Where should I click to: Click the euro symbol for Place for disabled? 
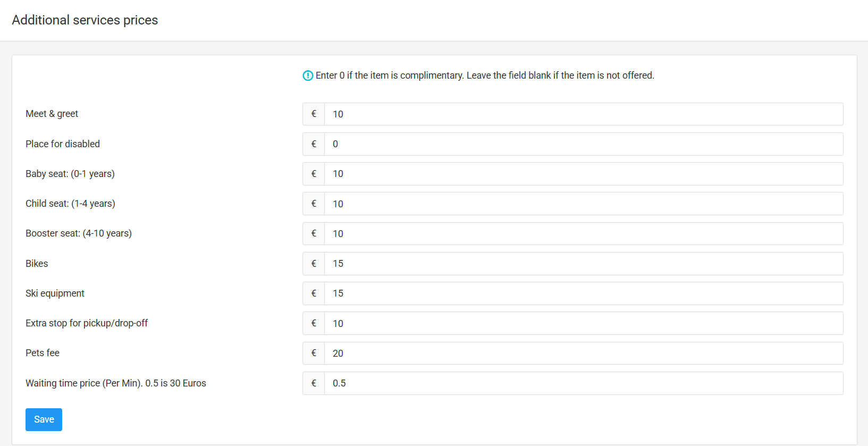point(314,144)
